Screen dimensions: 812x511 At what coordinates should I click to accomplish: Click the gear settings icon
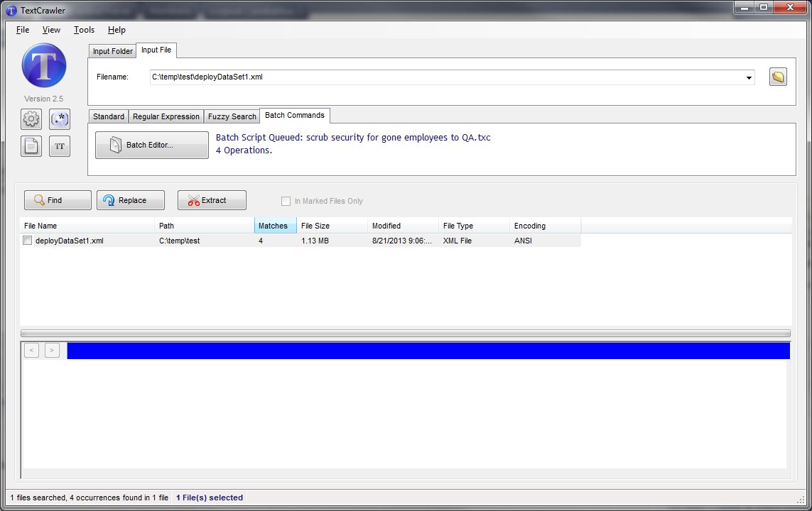(31, 119)
